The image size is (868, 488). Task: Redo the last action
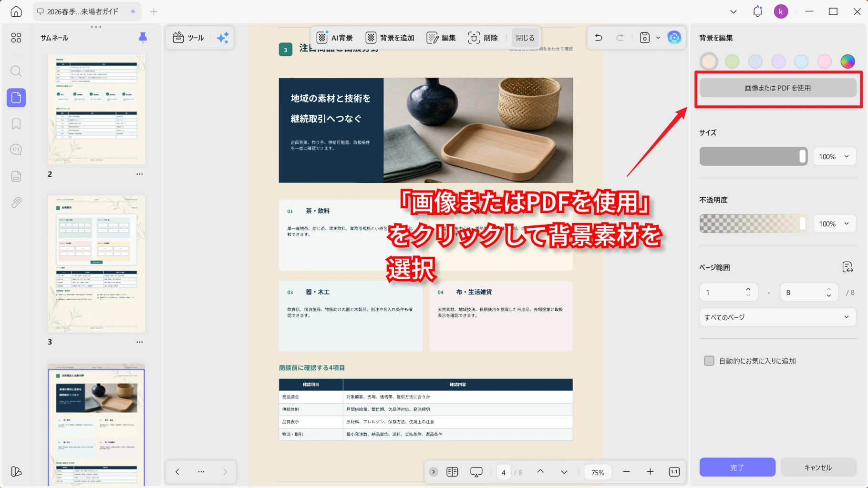[620, 37]
